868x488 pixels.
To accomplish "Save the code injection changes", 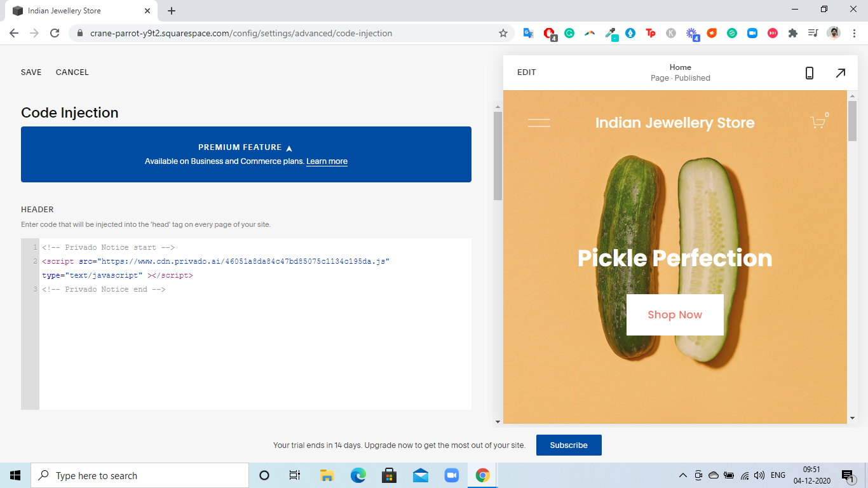I will [x=31, y=72].
